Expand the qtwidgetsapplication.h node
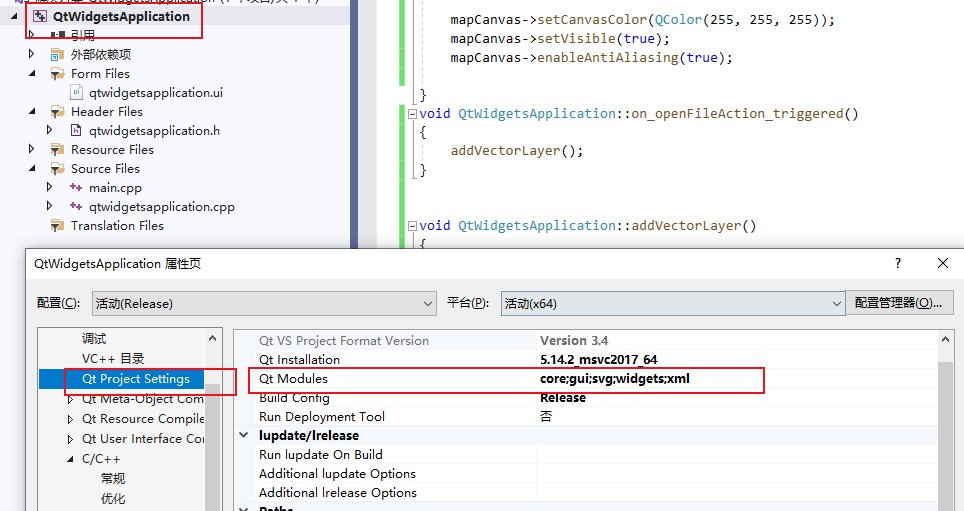The height and width of the screenshot is (511, 964). click(x=50, y=130)
